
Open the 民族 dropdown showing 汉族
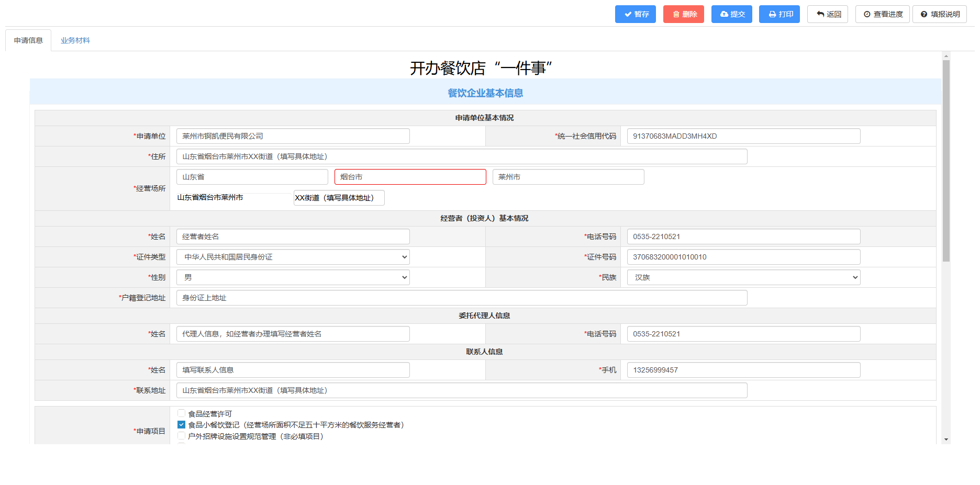(x=743, y=277)
